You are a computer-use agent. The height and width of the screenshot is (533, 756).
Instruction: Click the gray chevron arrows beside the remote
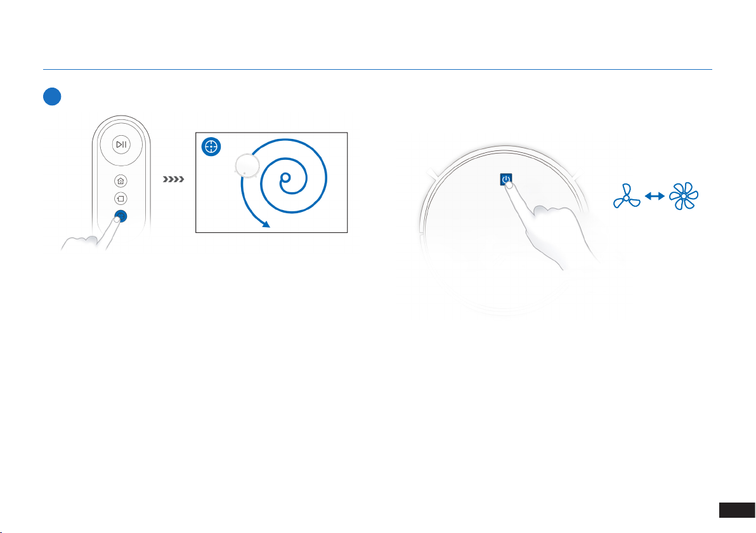pos(174,180)
